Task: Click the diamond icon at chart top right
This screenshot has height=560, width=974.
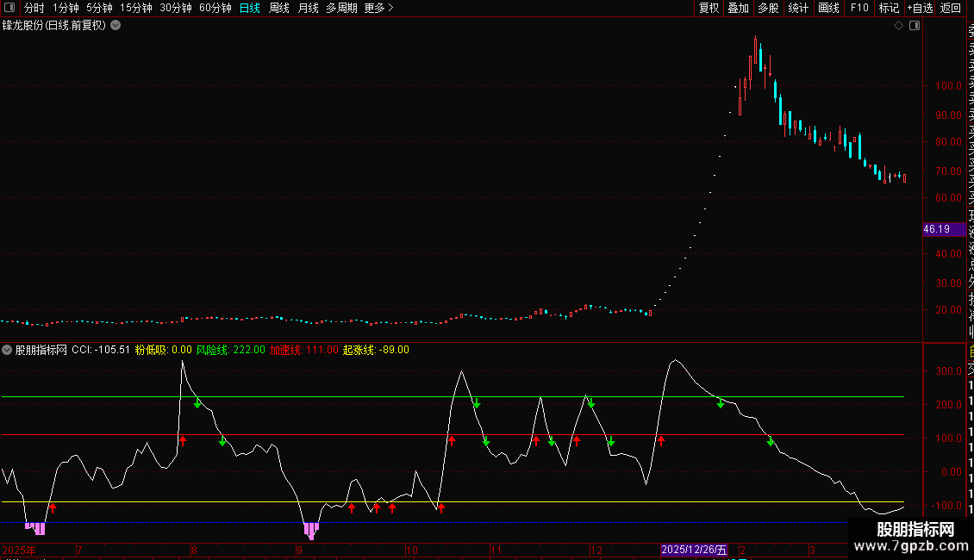Action: (x=898, y=26)
